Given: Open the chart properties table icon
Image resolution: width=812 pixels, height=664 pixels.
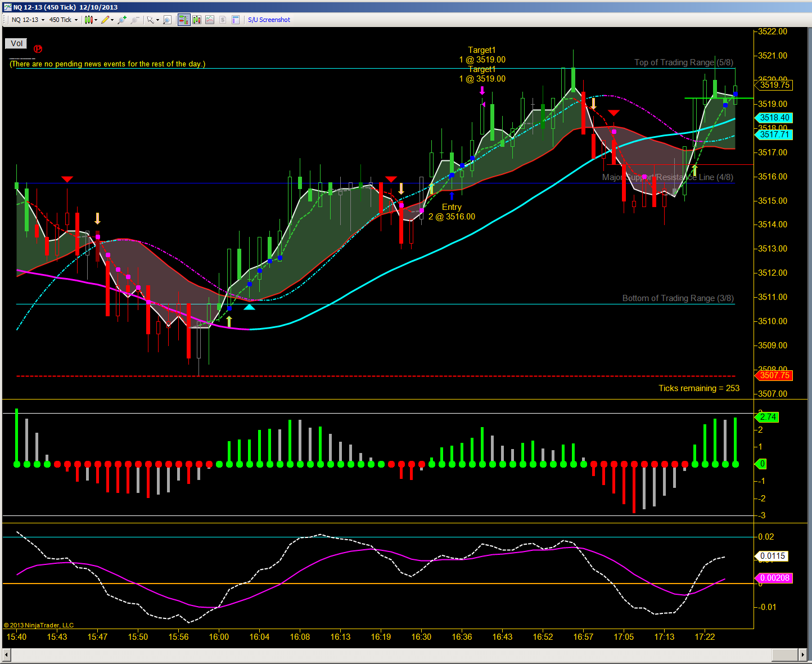Looking at the screenshot, I should [236, 20].
